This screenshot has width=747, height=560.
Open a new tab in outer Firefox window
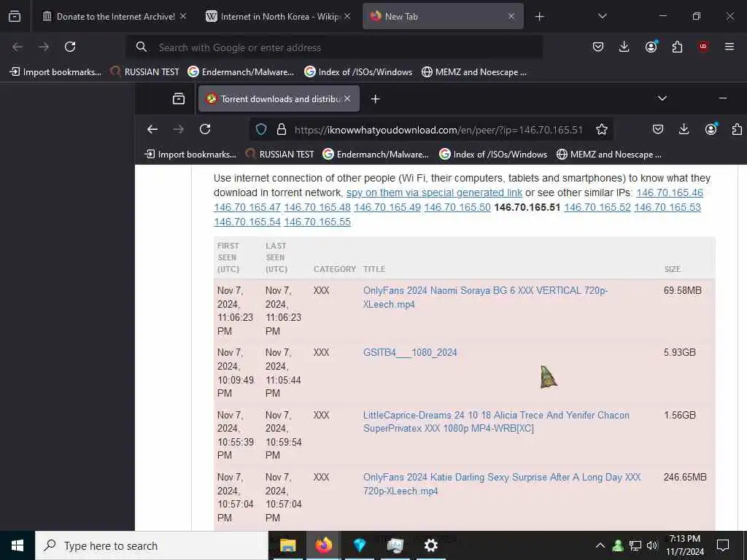coord(539,17)
